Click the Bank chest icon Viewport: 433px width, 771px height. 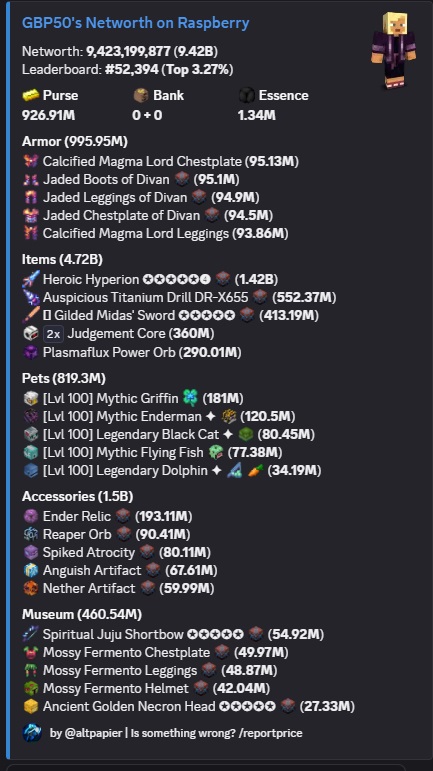[141, 95]
